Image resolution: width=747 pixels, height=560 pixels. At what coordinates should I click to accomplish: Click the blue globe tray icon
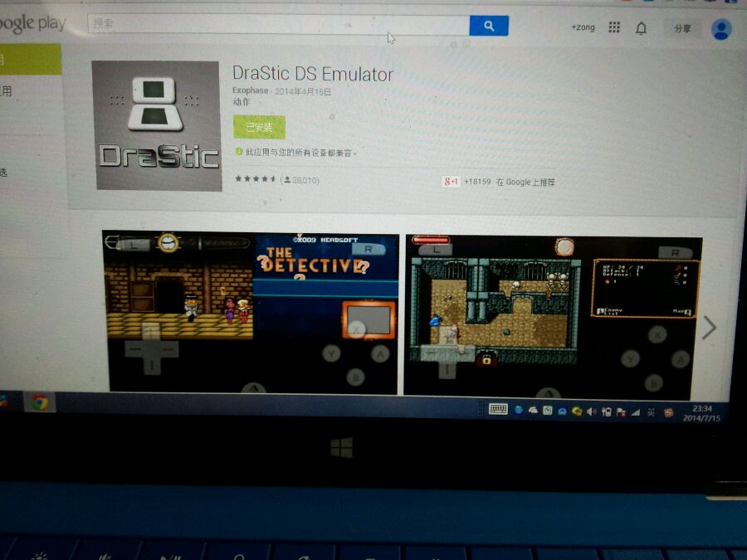click(x=518, y=410)
